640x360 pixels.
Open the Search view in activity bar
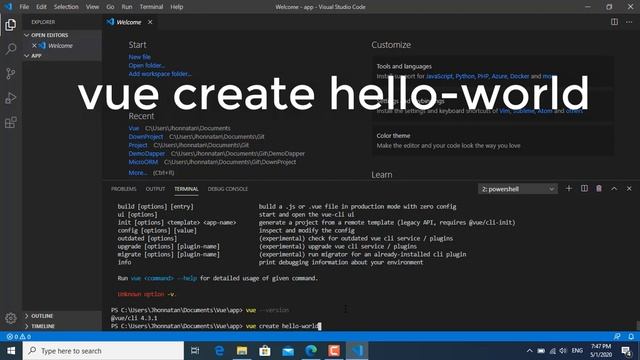coord(11,49)
